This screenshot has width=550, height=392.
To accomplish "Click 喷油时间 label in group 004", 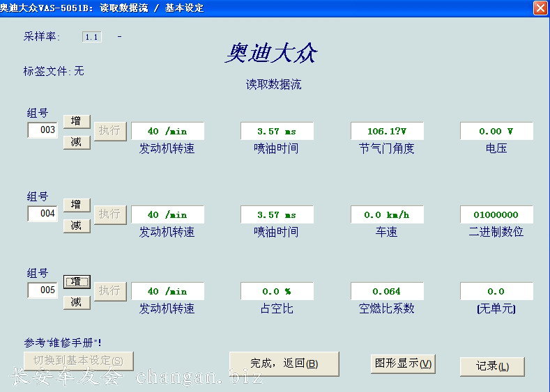I will pyautogui.click(x=277, y=232).
